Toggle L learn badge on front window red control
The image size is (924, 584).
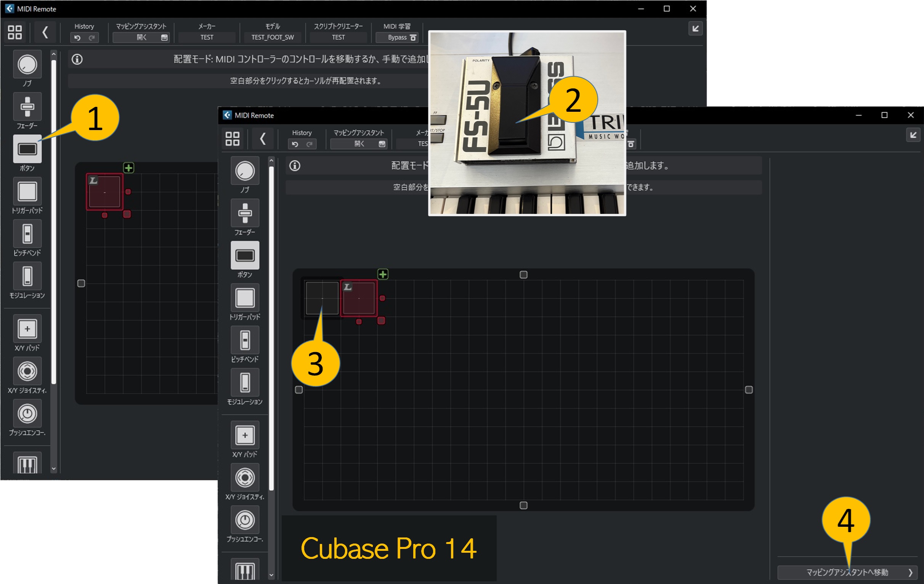click(x=348, y=287)
